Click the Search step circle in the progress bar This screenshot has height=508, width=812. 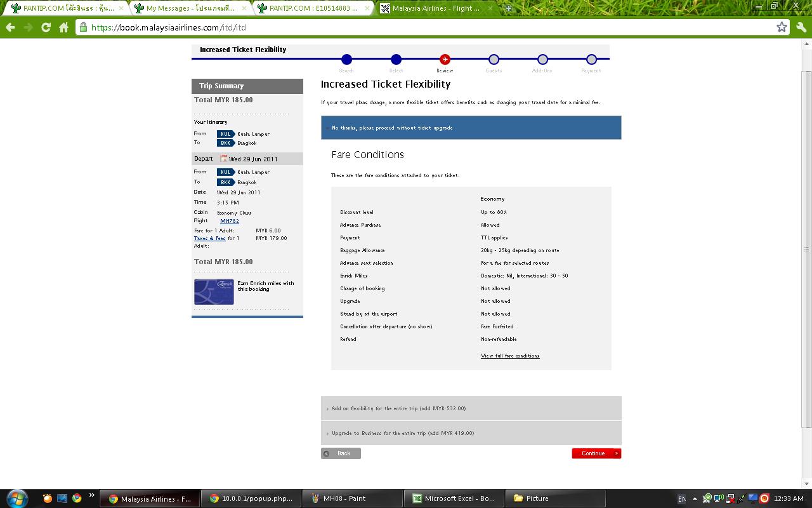point(346,59)
